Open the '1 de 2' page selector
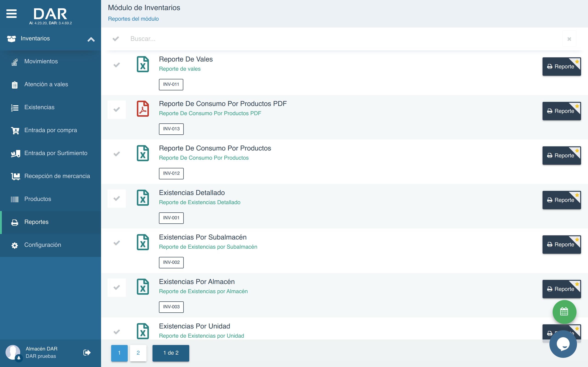Viewport: 588px width, 367px height. tap(171, 353)
